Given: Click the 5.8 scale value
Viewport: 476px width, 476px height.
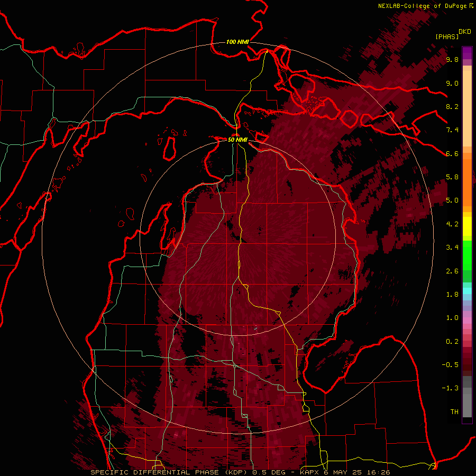Looking at the screenshot, I should tap(452, 177).
